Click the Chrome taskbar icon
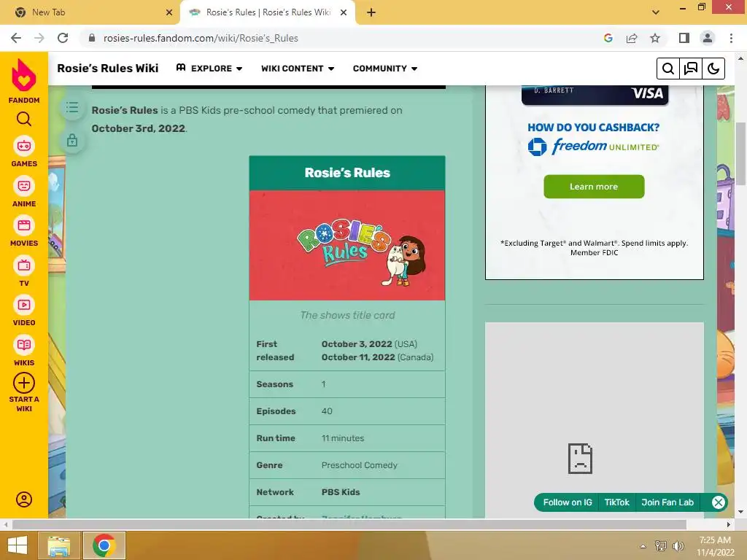 104,545
